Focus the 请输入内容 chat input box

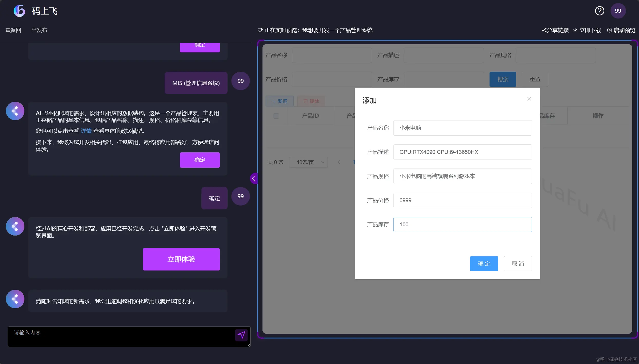click(121, 337)
